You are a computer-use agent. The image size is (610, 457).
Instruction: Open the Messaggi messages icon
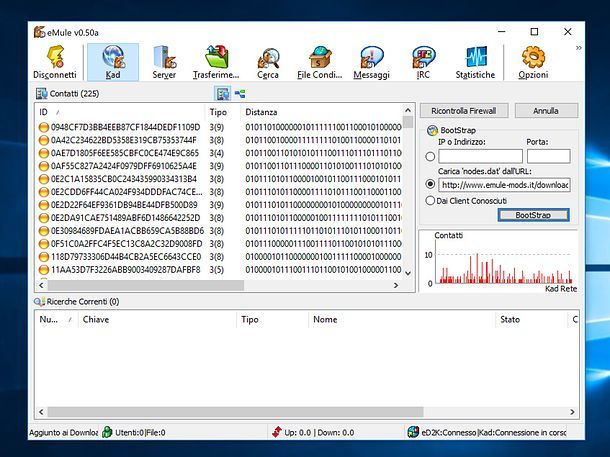click(x=371, y=62)
